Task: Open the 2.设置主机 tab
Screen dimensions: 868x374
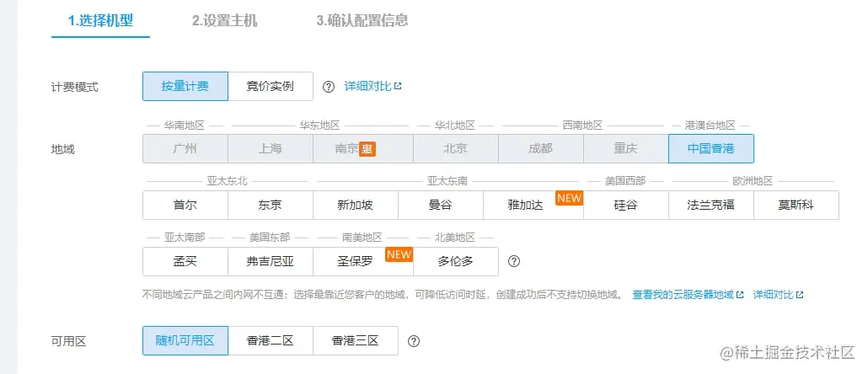Action: (x=225, y=21)
